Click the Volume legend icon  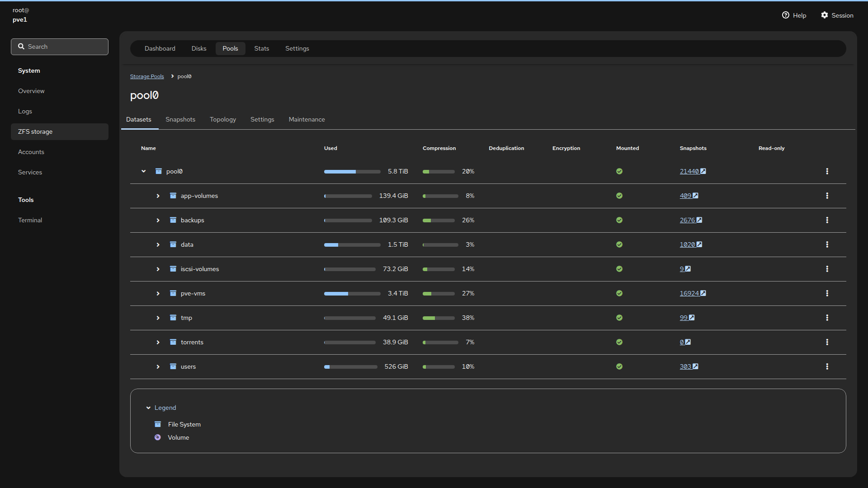157,437
